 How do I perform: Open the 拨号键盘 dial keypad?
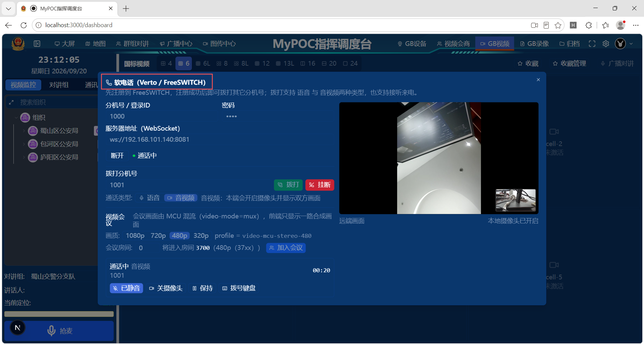[x=239, y=288]
